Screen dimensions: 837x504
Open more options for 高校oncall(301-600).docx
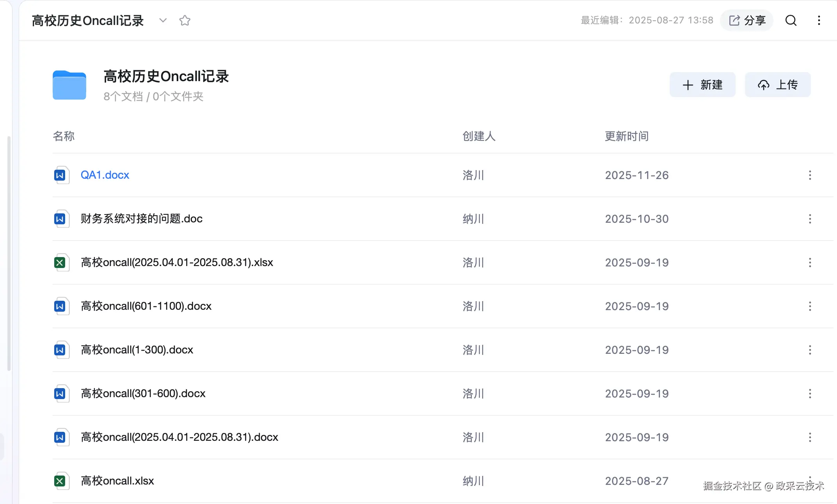point(810,394)
